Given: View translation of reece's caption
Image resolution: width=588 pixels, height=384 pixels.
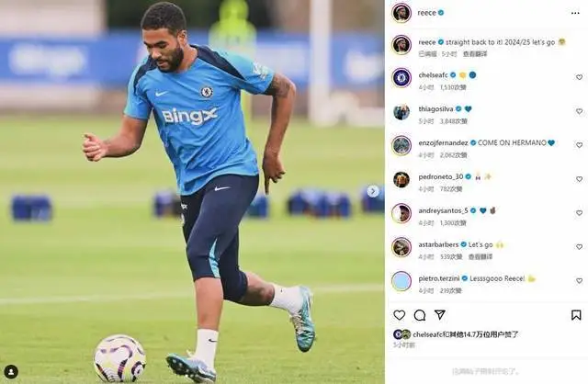Looking at the screenshot, I should 475,54.
